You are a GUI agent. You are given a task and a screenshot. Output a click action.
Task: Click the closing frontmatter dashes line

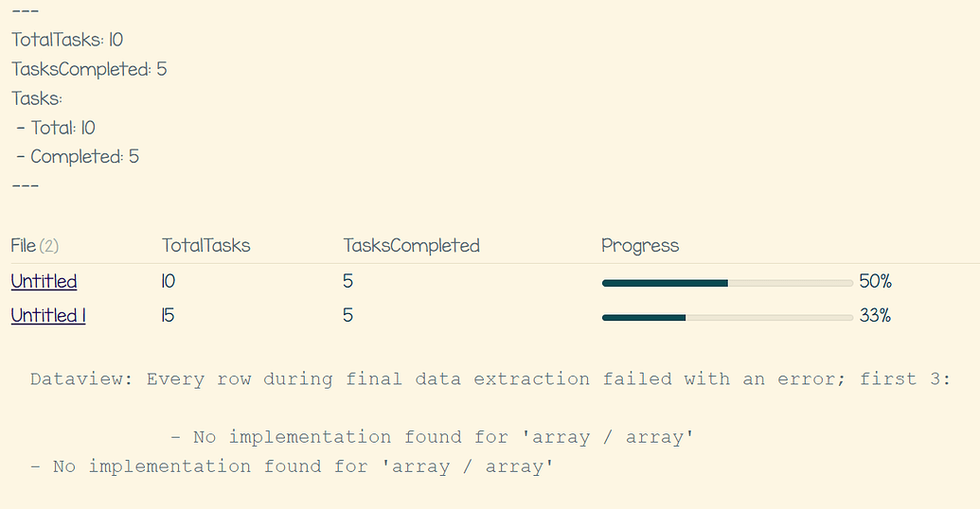point(25,185)
